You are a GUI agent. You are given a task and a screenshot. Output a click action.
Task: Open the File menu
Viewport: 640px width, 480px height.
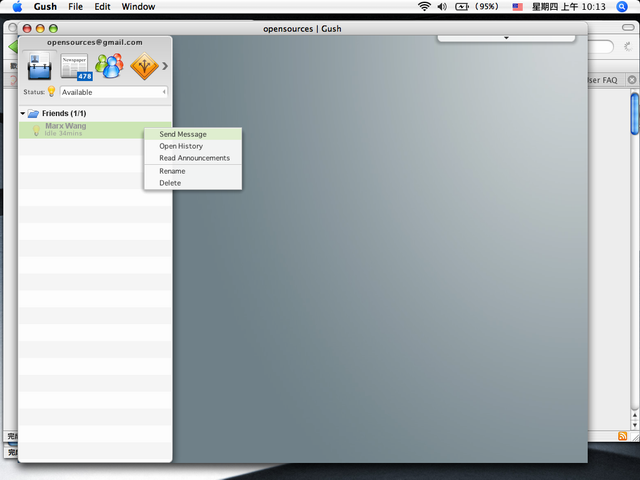tap(76, 7)
